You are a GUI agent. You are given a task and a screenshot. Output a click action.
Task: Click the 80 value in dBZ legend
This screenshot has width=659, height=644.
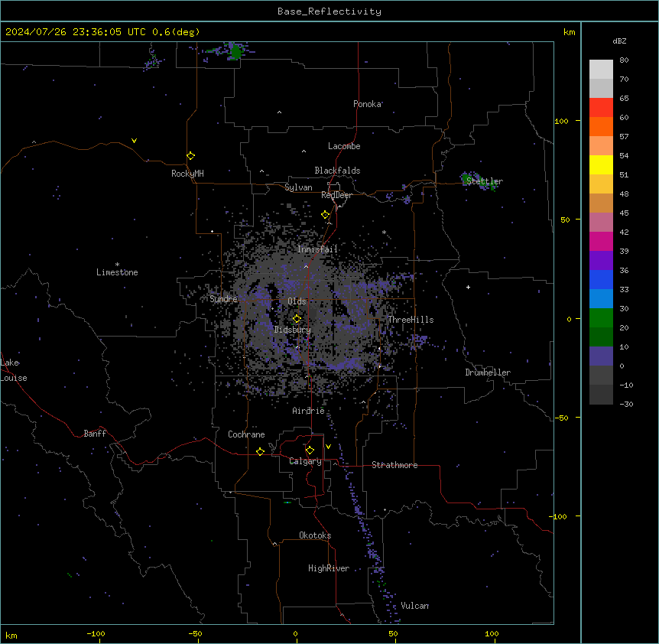(624, 60)
